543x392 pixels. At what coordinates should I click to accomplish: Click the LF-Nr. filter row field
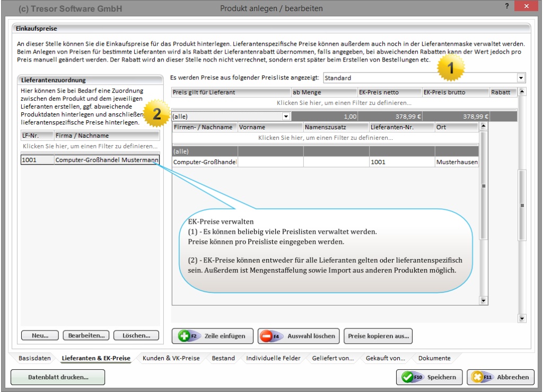click(90, 146)
